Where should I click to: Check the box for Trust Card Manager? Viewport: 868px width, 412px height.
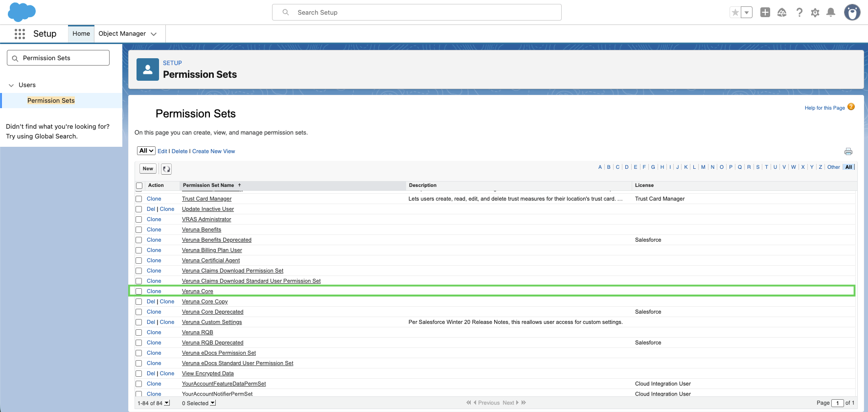click(139, 199)
